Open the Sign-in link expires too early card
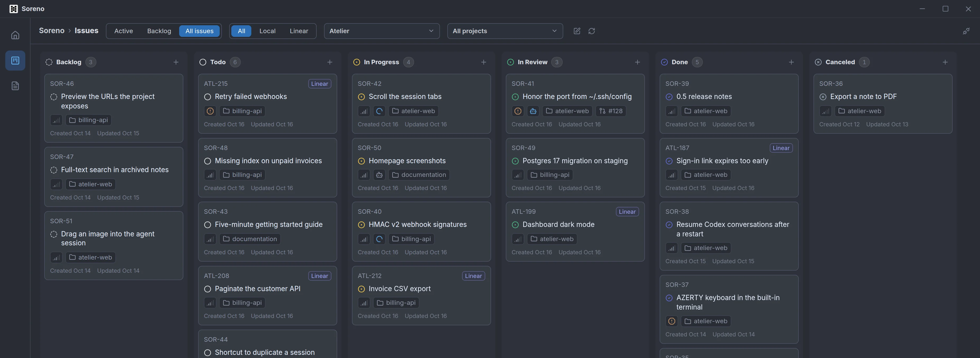 tap(729, 168)
